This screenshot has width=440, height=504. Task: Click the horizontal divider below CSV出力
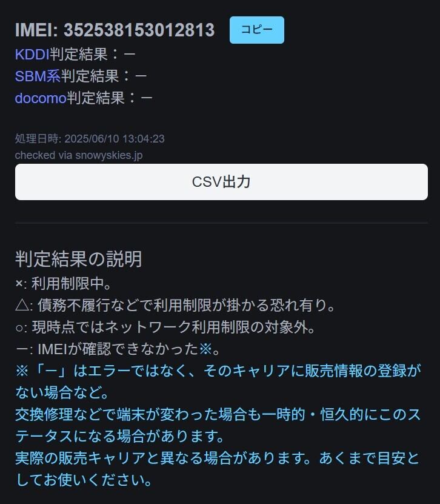[x=221, y=223]
